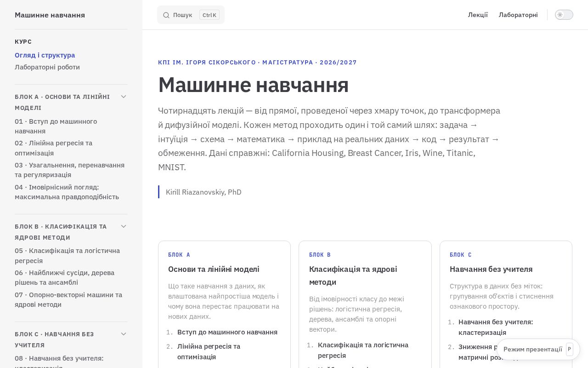Image resolution: width=588 pixels, height=368 pixels.
Task: Open lecture 05 Класифікація та логістична регресія
Action: click(68, 256)
